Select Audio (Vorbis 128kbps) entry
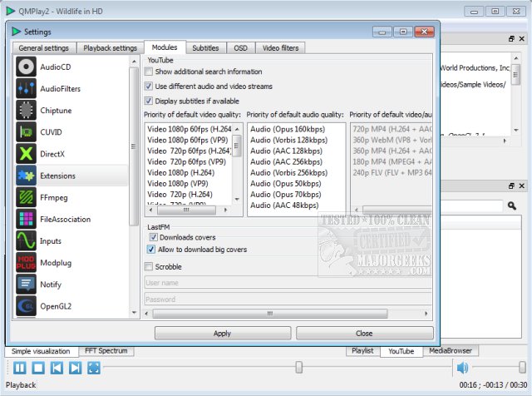532x396 pixels. click(289, 140)
